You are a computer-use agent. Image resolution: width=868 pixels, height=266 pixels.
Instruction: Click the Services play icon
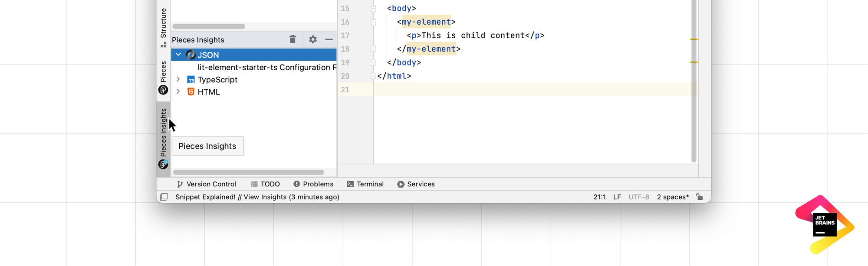pyautogui.click(x=401, y=184)
